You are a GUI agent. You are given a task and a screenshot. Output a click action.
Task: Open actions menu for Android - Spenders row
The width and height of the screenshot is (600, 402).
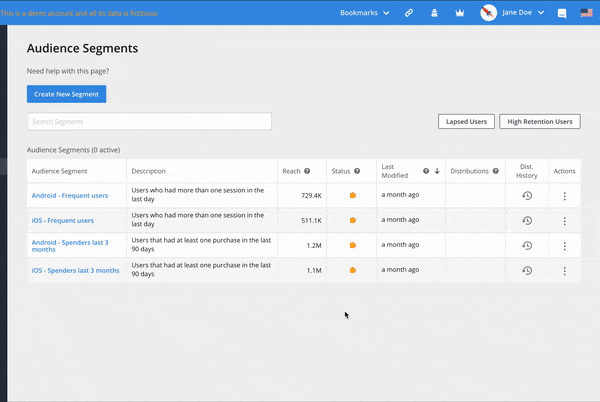click(x=564, y=246)
